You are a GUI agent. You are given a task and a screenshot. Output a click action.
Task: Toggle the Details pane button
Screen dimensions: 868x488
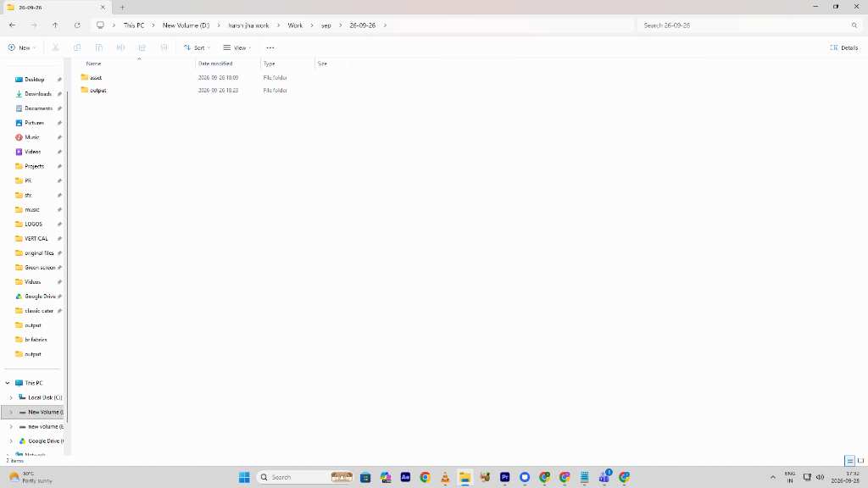coord(843,47)
